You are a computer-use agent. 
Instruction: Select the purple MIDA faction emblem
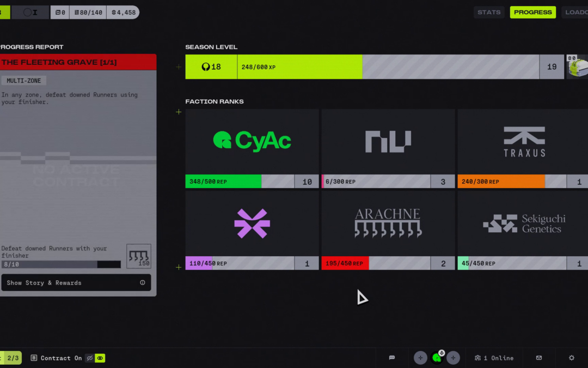pyautogui.click(x=252, y=224)
